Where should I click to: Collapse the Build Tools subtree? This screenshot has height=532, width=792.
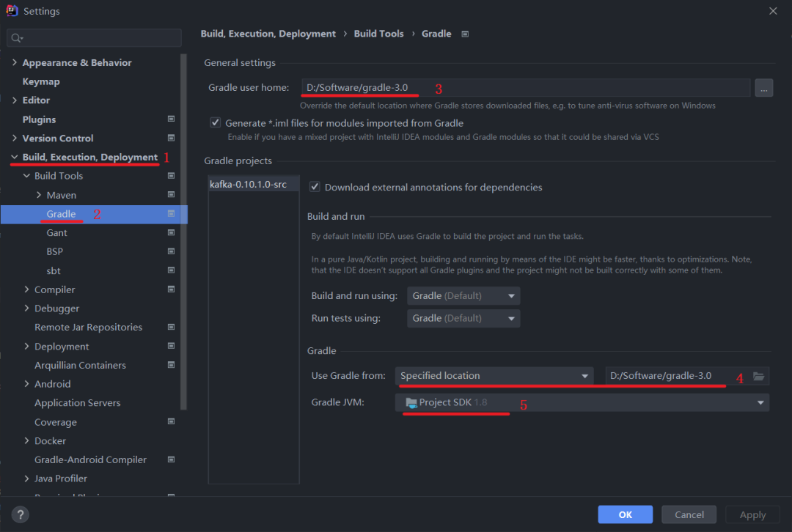pyautogui.click(x=27, y=176)
